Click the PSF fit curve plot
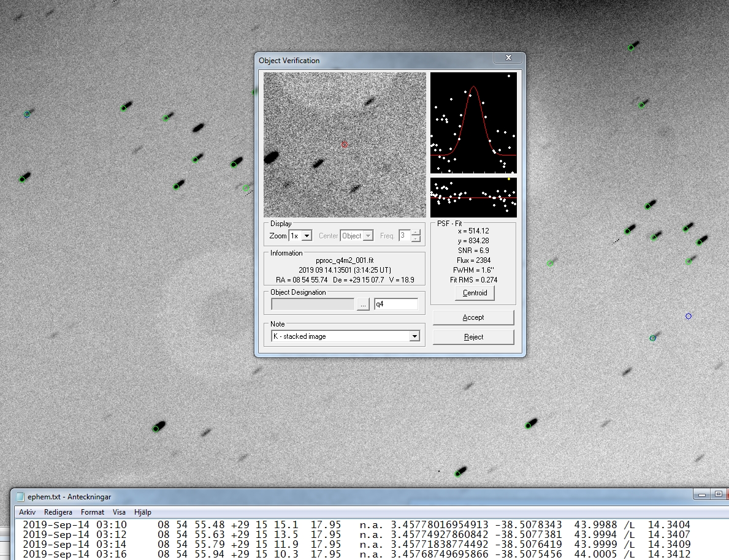Image resolution: width=729 pixels, height=560 pixels. tap(473, 123)
